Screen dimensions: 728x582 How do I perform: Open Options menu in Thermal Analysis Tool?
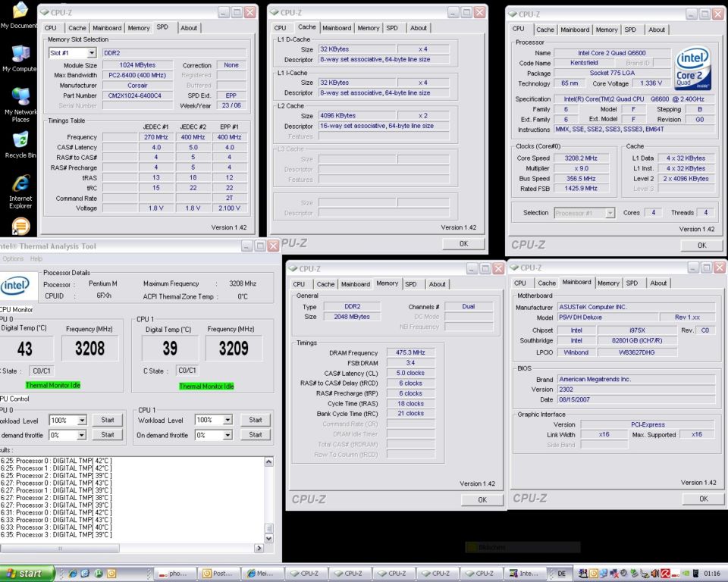[x=13, y=258]
